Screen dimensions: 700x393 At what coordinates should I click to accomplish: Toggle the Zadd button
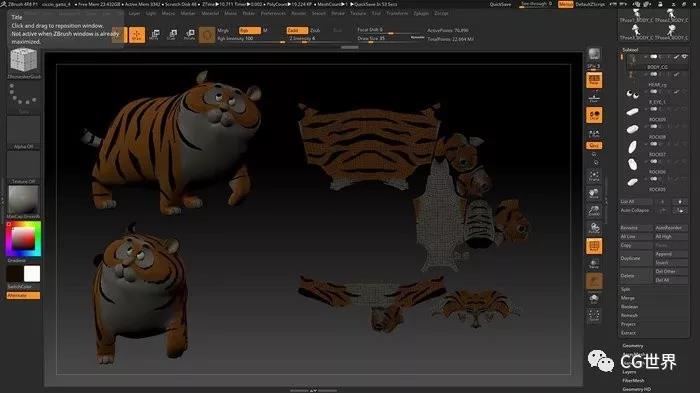297,30
